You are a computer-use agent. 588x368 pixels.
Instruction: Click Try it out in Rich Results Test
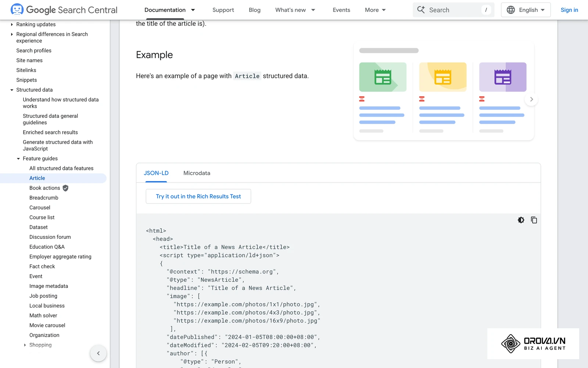(x=198, y=197)
